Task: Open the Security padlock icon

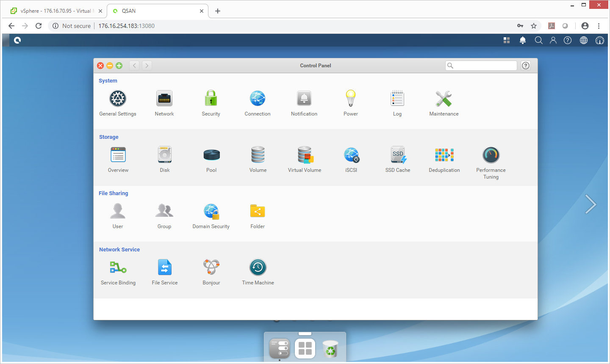Action: (x=211, y=98)
